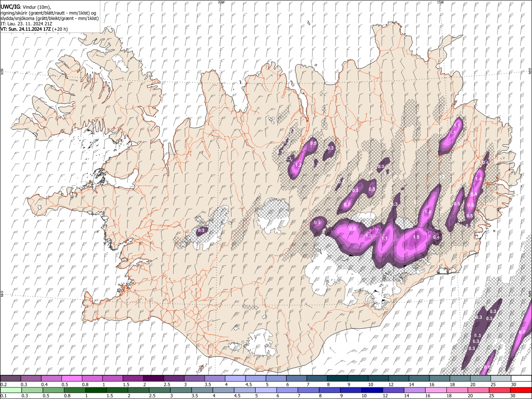Click the darkest purple swatch above the 2 label
This screenshot has width=532, height=399.
click(x=153, y=379)
